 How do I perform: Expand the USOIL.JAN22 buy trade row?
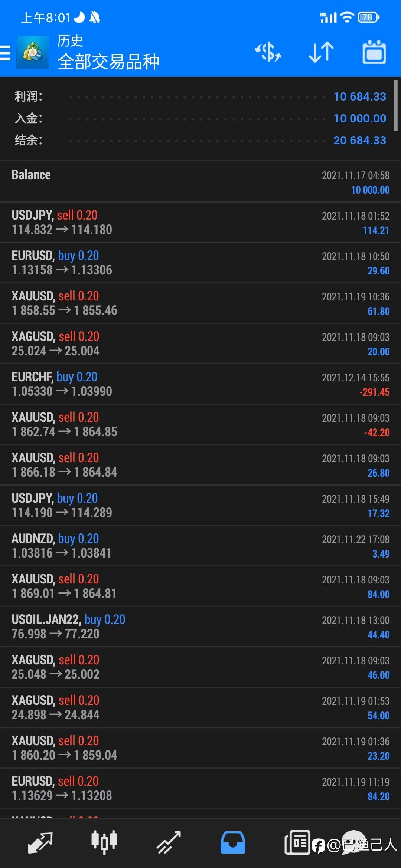click(200, 627)
